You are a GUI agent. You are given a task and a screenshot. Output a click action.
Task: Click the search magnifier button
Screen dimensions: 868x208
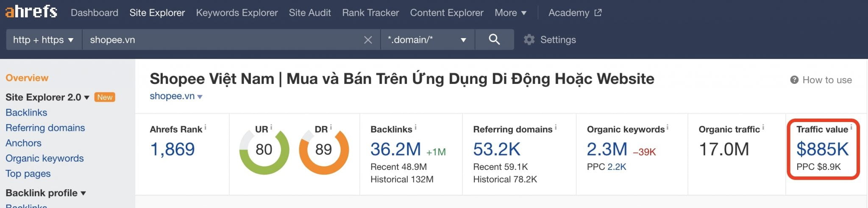[494, 39]
